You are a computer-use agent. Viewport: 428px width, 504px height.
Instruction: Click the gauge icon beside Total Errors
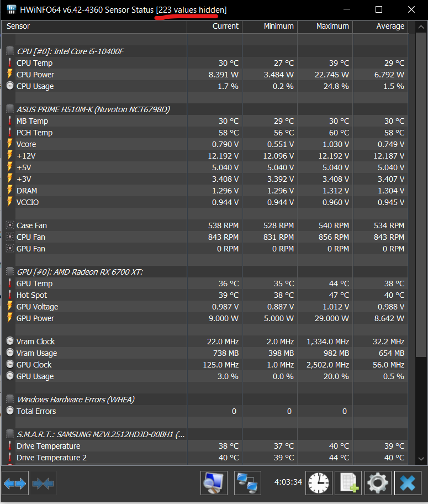(x=10, y=411)
